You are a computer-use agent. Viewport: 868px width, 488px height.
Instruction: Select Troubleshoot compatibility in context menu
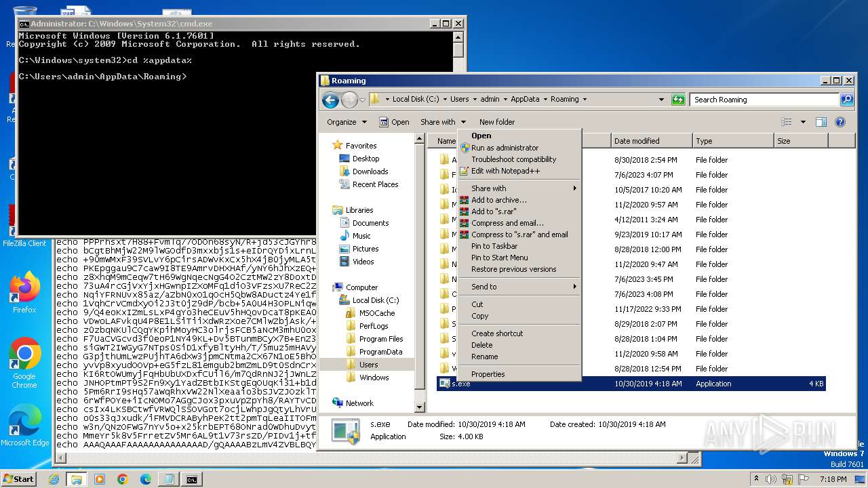(x=519, y=159)
